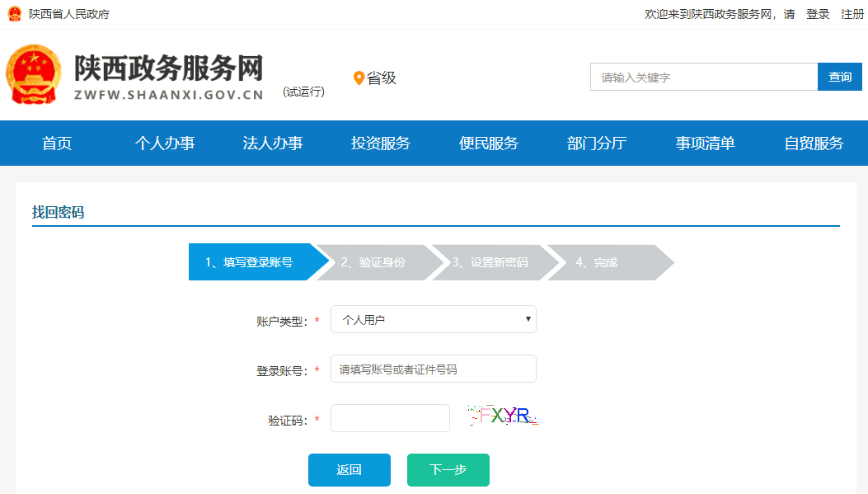Click the 注册 link at top right

click(x=852, y=14)
